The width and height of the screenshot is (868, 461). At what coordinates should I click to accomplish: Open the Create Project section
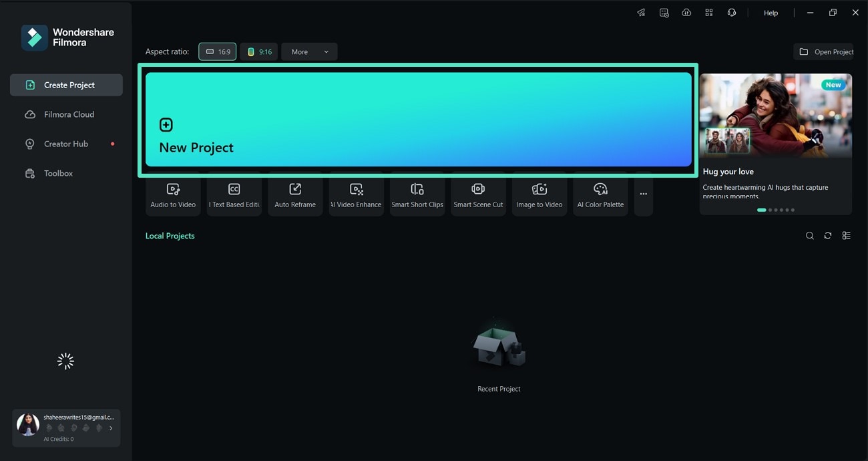pos(66,85)
